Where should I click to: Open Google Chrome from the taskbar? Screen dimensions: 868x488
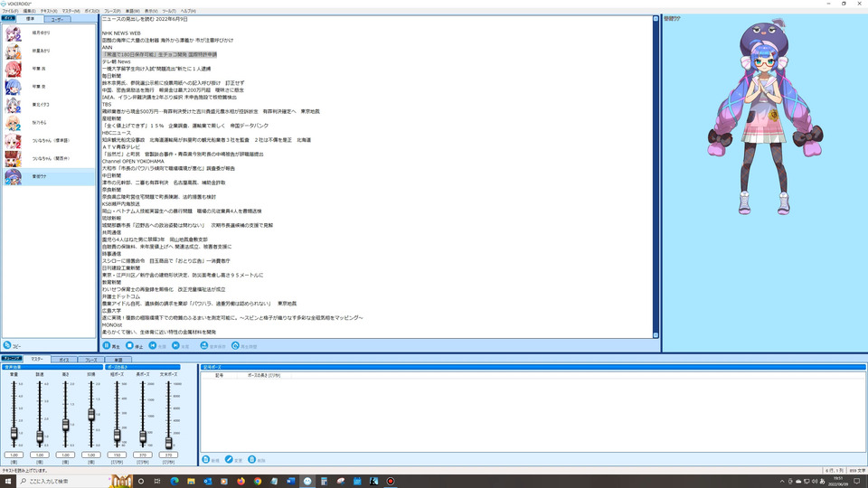tap(258, 481)
